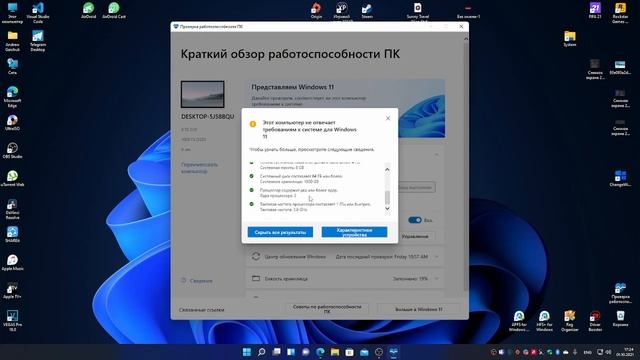This screenshot has width=640, height=360.
Task: Open Microsoft Edge from the taskbar
Action: (x=320, y=352)
